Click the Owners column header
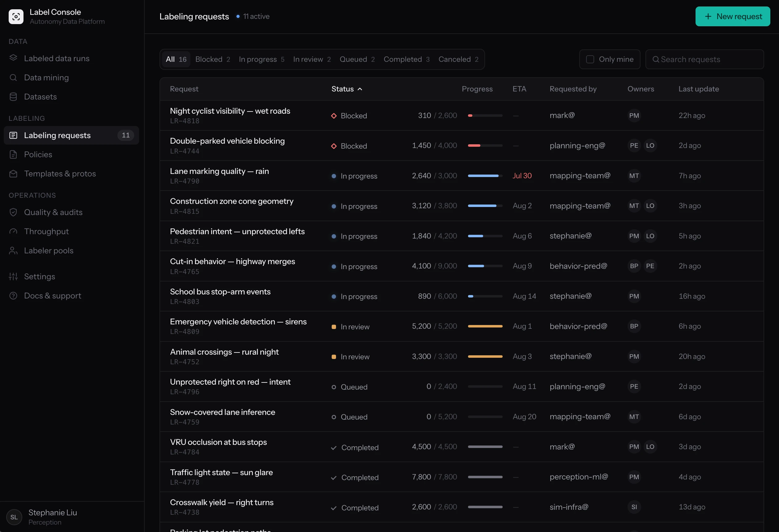 641,89
